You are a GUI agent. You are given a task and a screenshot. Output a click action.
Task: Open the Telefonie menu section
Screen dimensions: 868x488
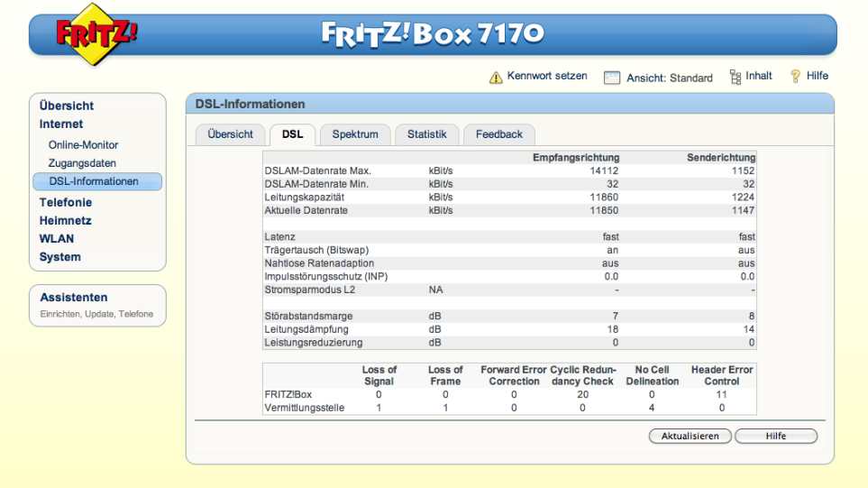click(65, 203)
